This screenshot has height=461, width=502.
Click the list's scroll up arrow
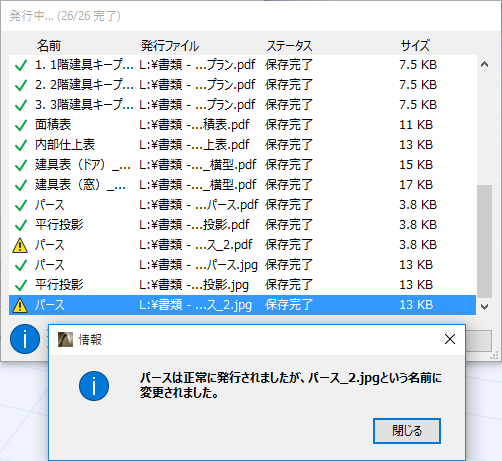(x=484, y=65)
